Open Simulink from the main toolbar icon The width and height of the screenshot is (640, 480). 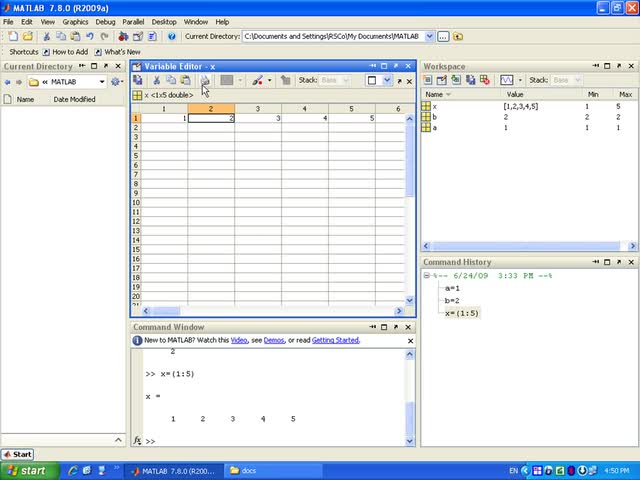tap(123, 36)
